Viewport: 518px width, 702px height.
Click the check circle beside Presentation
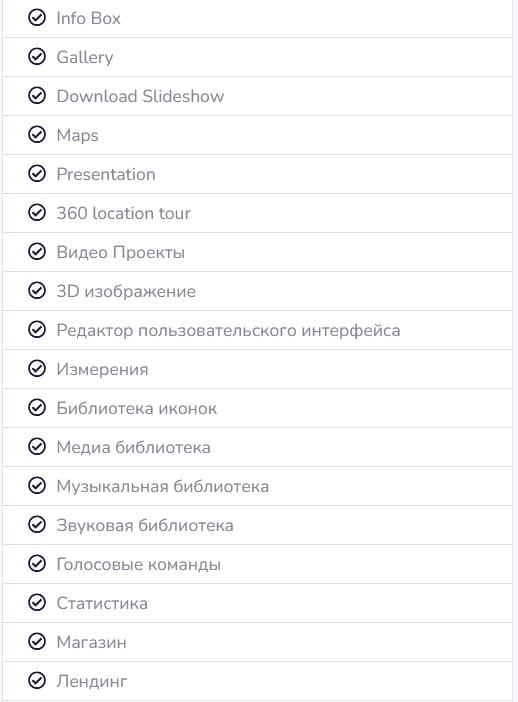37,174
